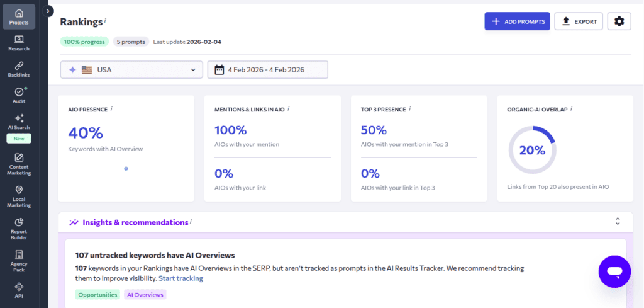This screenshot has width=644, height=308.
Task: Click the Add Prompts button
Action: coord(517,21)
